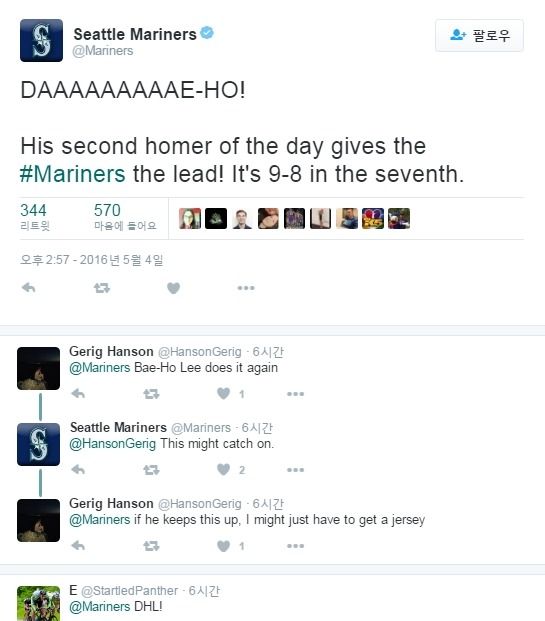
Task: Retweet the 'get a jersey' tweet
Action: point(151,546)
